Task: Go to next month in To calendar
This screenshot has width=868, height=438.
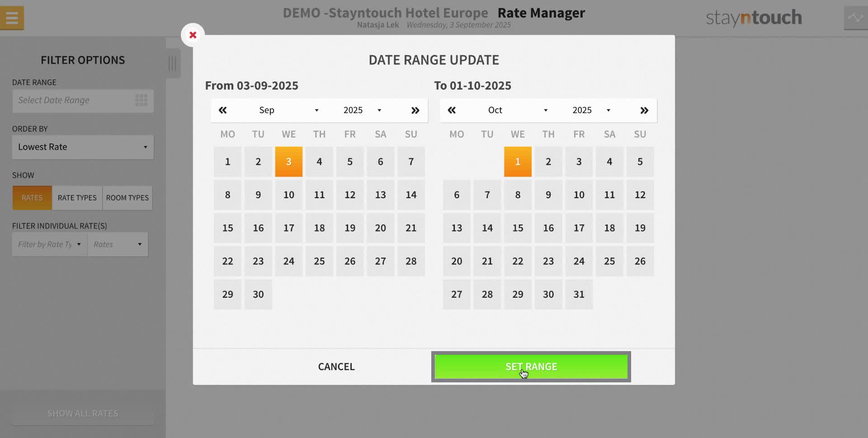Action: pos(644,110)
